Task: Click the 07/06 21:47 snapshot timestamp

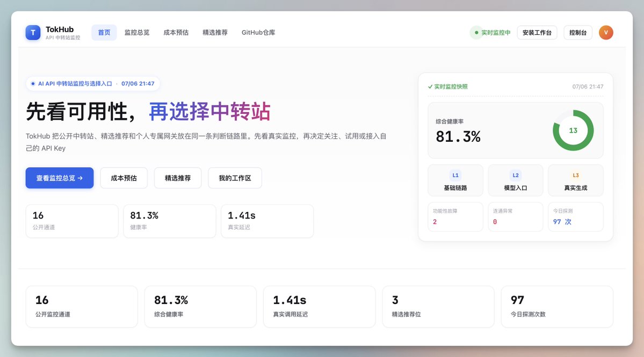Action: click(588, 86)
